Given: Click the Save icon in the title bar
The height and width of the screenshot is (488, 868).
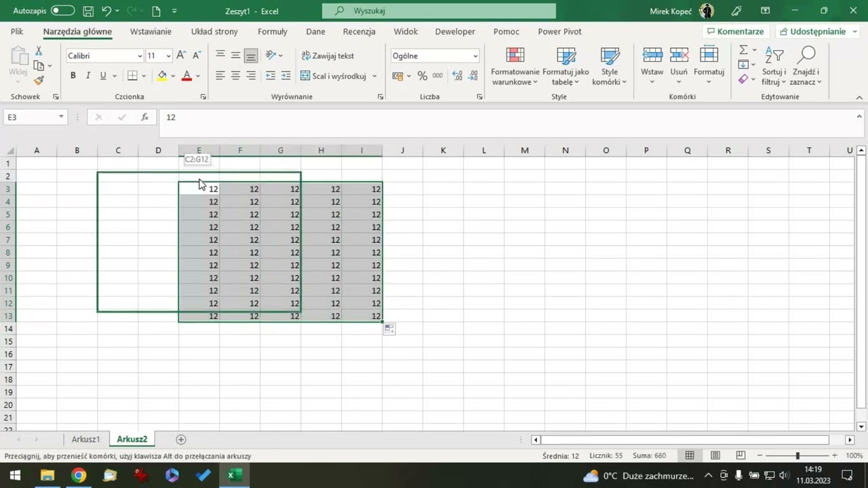Looking at the screenshot, I should [88, 11].
